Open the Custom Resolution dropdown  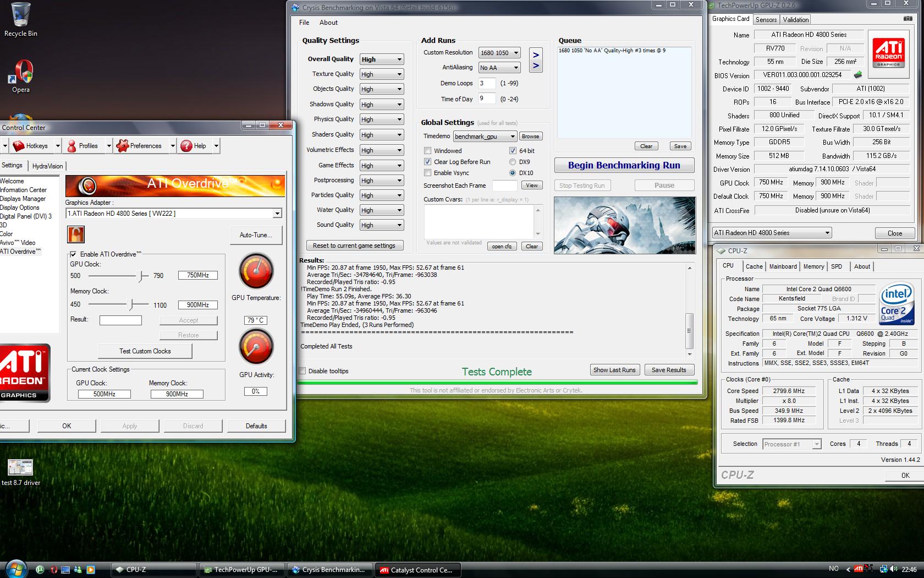499,53
